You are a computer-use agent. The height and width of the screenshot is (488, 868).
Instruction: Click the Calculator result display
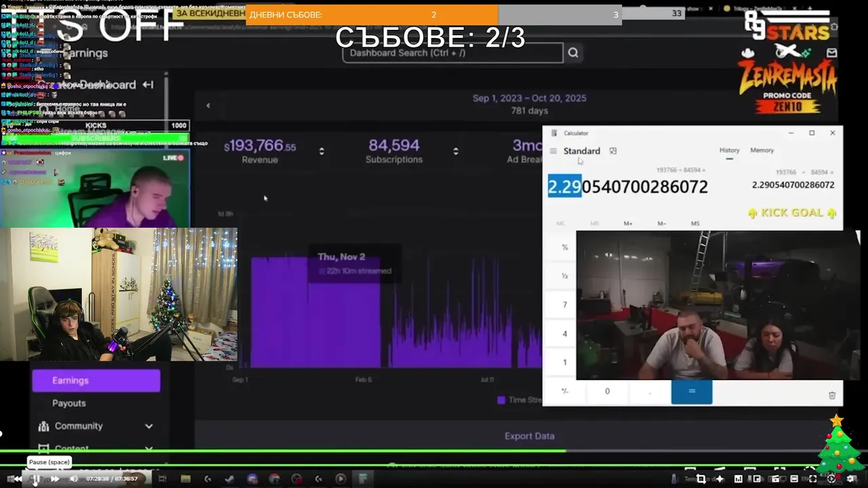(628, 186)
